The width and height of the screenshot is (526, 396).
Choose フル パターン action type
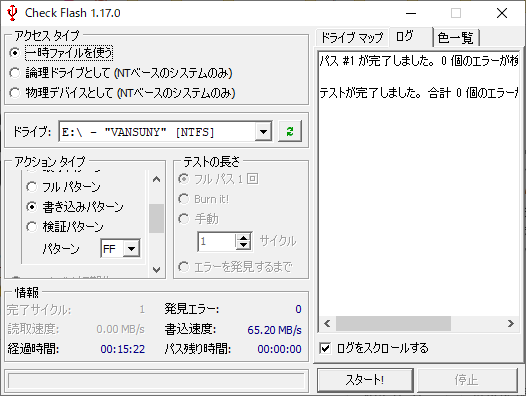click(x=32, y=187)
